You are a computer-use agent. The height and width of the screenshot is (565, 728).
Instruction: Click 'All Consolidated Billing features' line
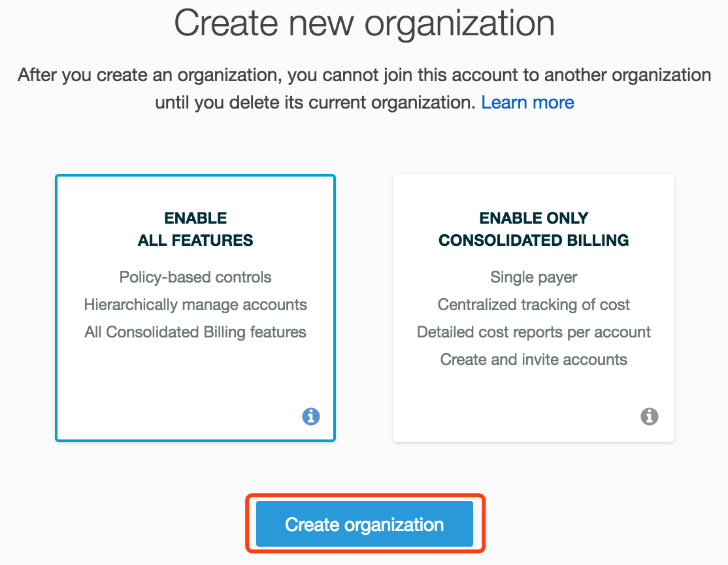(x=195, y=332)
